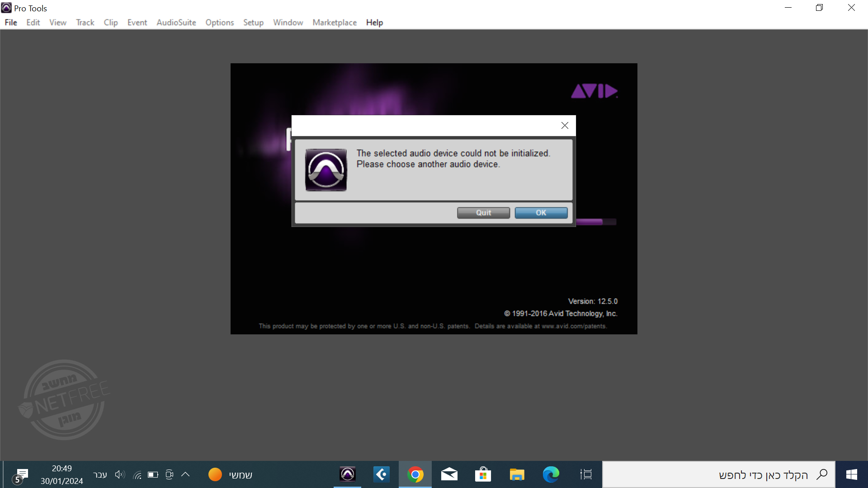Click the www.avid.com/patents notice text
The width and height of the screenshot is (868, 488).
click(x=433, y=326)
